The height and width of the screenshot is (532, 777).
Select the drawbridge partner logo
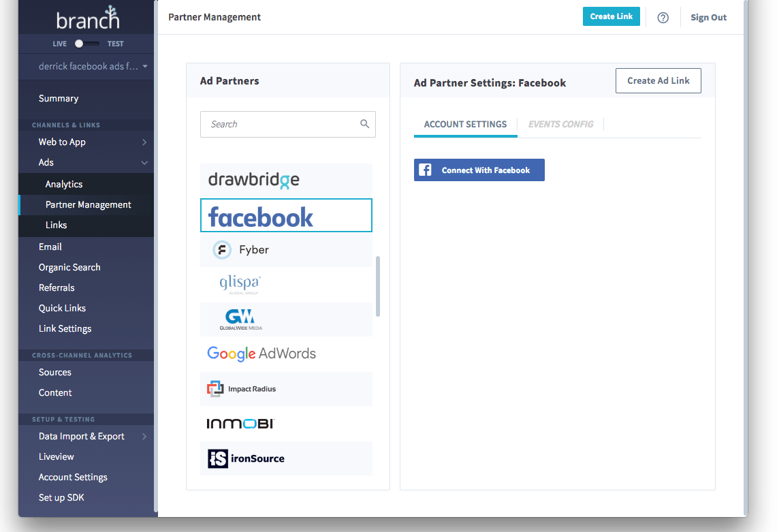point(285,179)
